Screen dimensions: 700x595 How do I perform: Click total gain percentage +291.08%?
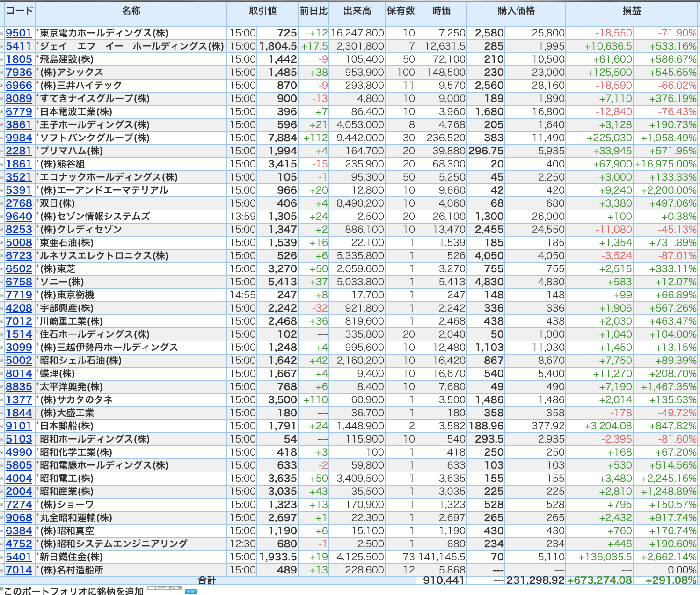(671, 580)
